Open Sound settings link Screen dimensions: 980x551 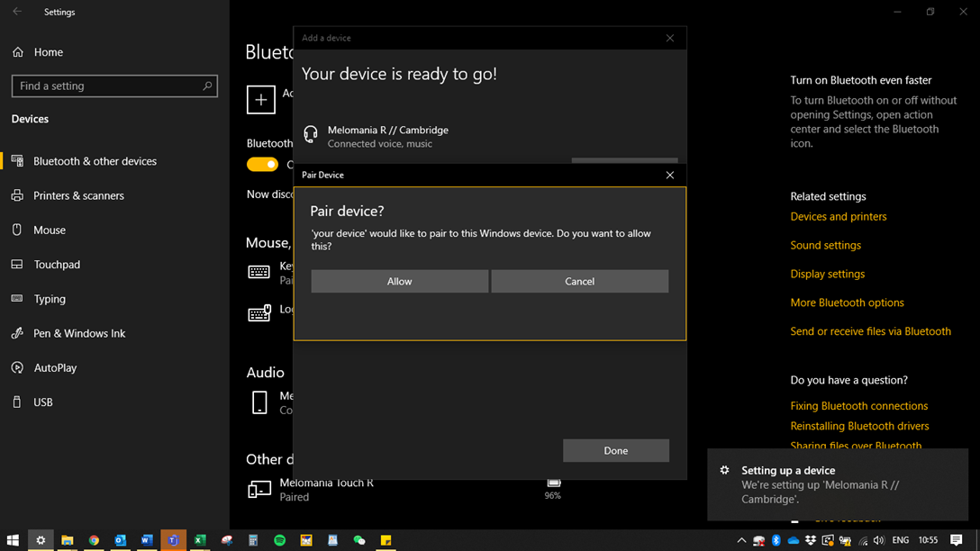pos(825,245)
